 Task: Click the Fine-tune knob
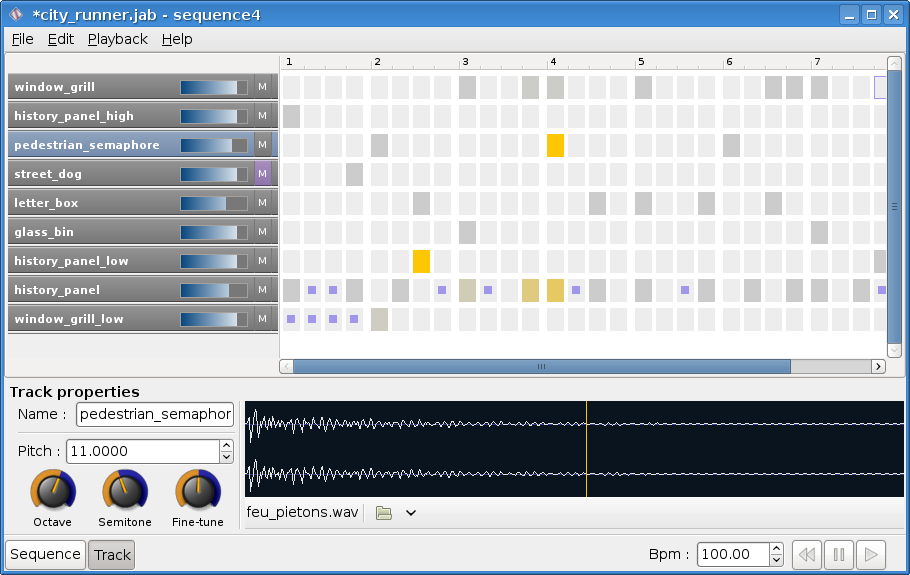point(198,491)
